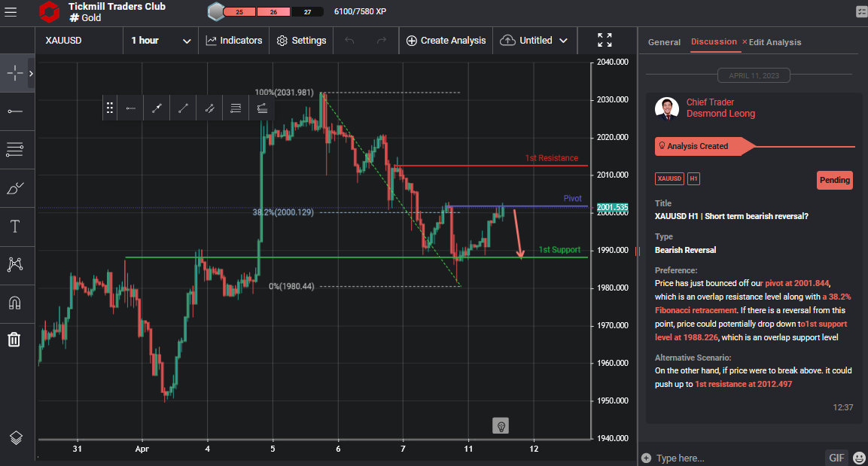The height and width of the screenshot is (466, 868).
Task: Click the # Gold channel name
Action: 85,18
